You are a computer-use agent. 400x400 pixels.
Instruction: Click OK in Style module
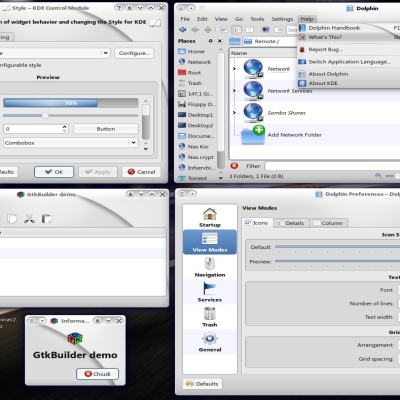(54, 172)
